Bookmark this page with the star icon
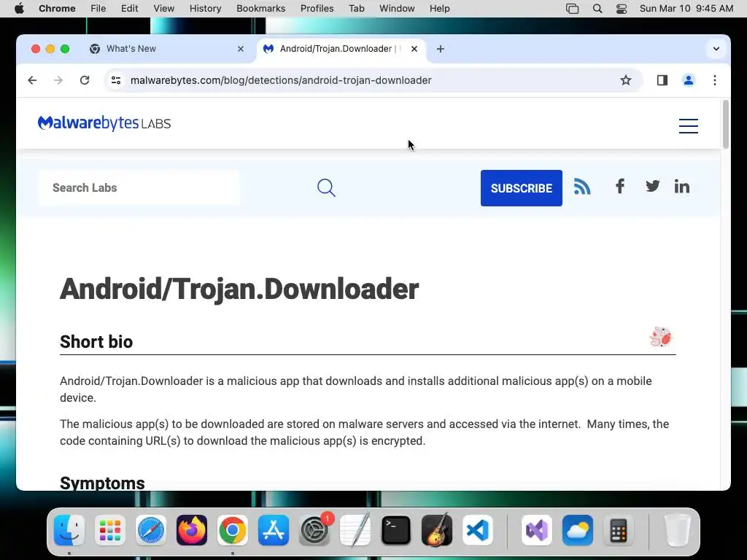747x560 pixels. [625, 80]
